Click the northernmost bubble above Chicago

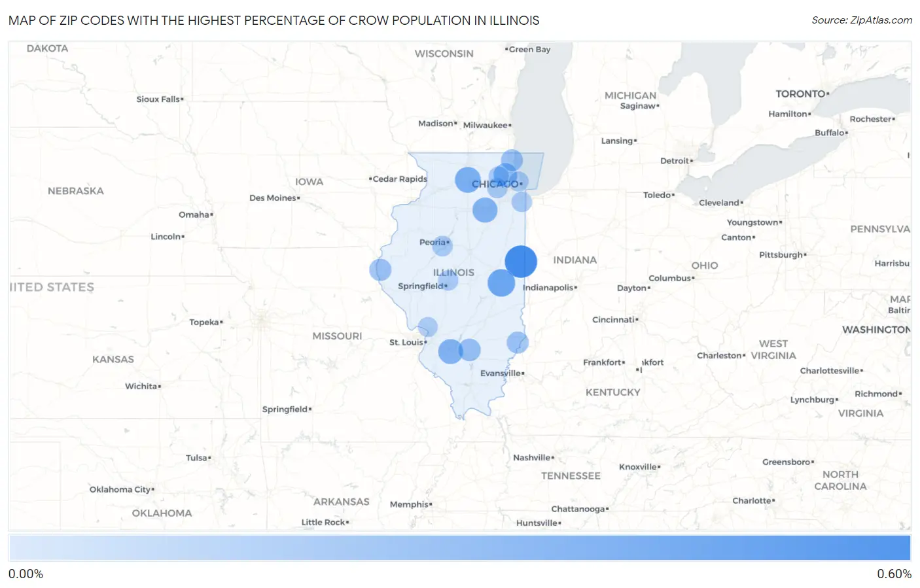coord(512,160)
